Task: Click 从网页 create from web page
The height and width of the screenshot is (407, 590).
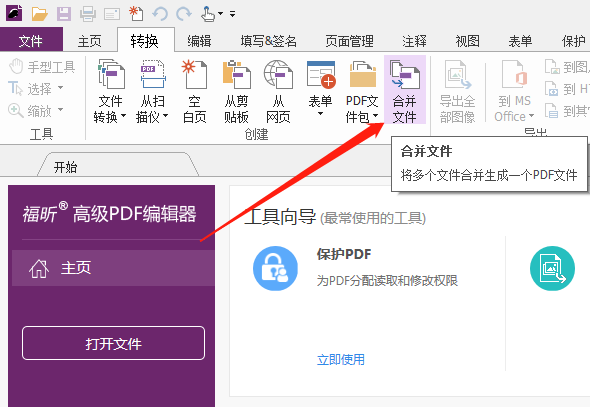Action: (x=278, y=91)
